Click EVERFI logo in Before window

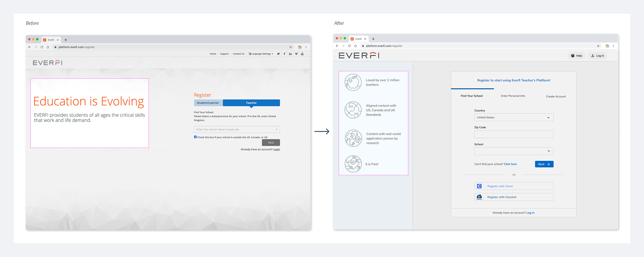click(x=47, y=63)
